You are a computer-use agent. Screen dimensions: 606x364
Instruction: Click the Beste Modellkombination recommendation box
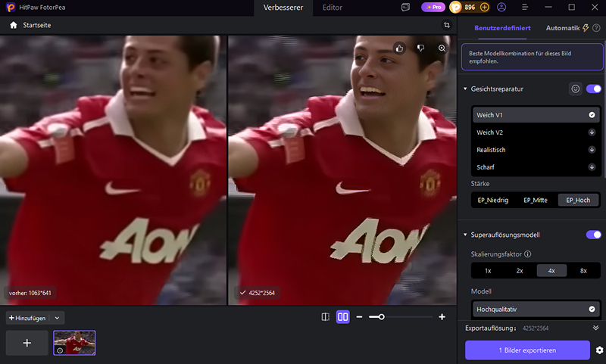(x=532, y=57)
